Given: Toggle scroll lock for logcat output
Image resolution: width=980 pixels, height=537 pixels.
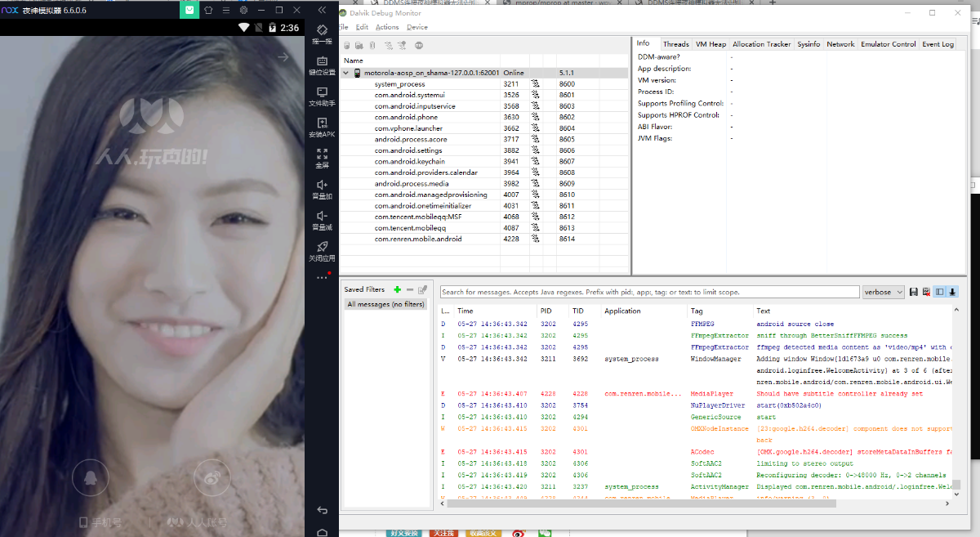Looking at the screenshot, I should click(x=952, y=292).
